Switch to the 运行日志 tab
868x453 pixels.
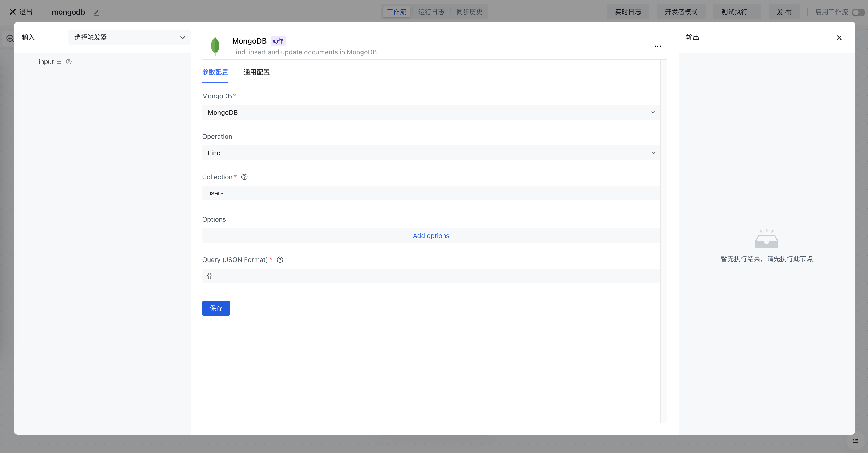431,12
